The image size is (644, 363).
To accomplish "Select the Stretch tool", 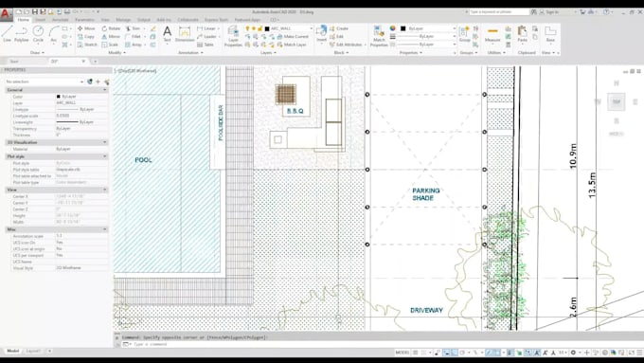I will point(87,45).
